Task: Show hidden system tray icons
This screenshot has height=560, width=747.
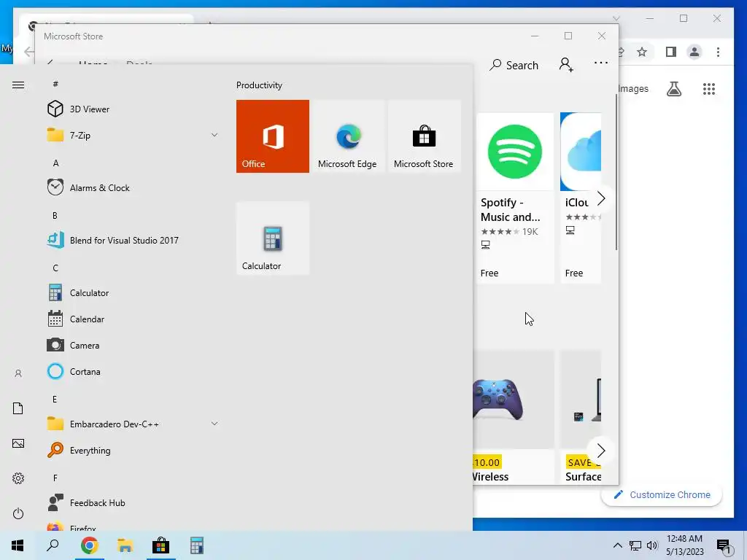Action: 617,545
